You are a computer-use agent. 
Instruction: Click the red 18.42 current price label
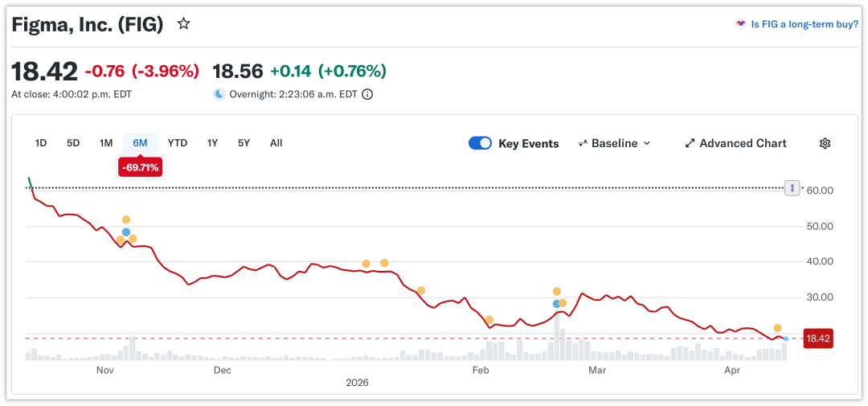tap(817, 339)
